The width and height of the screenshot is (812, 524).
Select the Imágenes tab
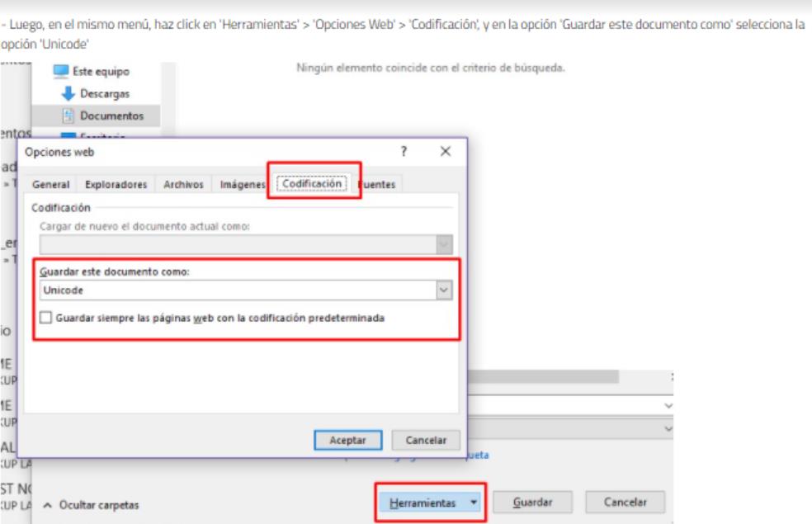[x=243, y=184]
